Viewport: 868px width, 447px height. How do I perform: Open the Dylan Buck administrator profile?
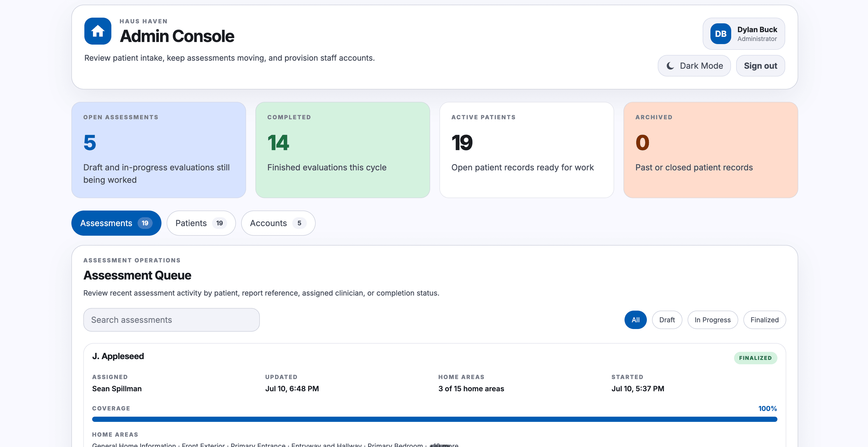pyautogui.click(x=744, y=34)
